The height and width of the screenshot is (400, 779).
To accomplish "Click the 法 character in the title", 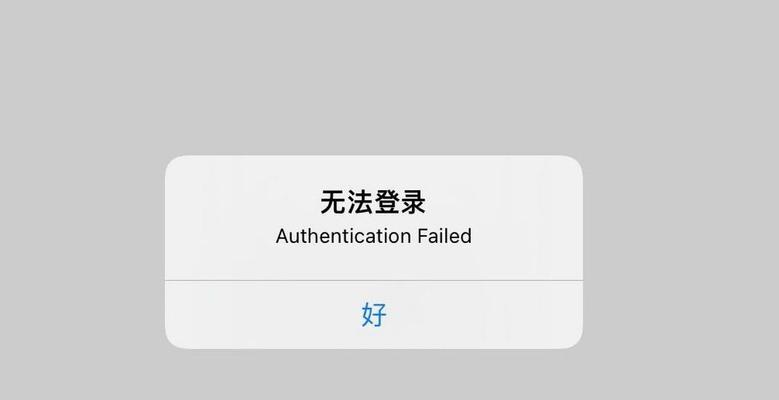I will click(360, 202).
